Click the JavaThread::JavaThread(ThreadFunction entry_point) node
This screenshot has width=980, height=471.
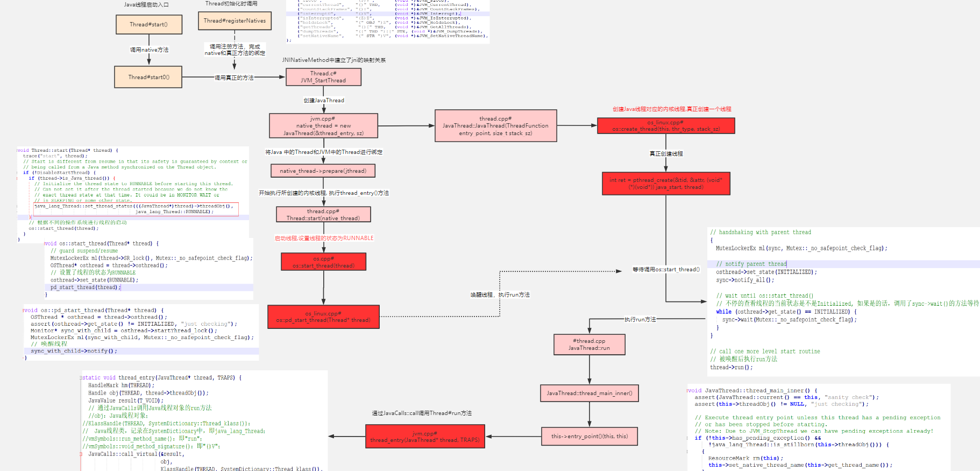pyautogui.click(x=495, y=125)
